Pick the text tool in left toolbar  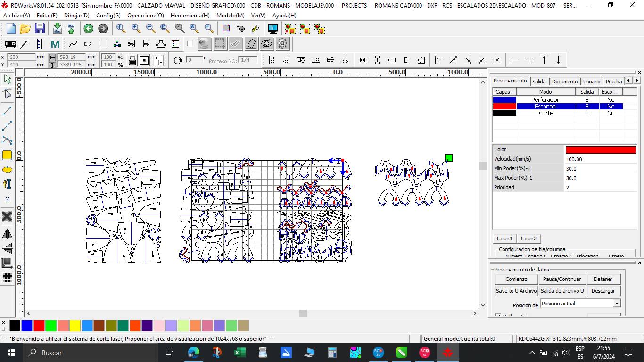pyautogui.click(x=7, y=184)
